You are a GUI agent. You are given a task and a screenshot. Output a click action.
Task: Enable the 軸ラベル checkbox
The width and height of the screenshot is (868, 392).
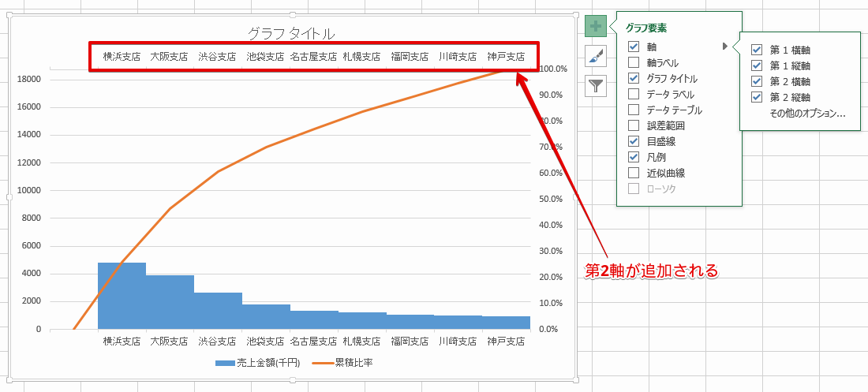(x=634, y=62)
